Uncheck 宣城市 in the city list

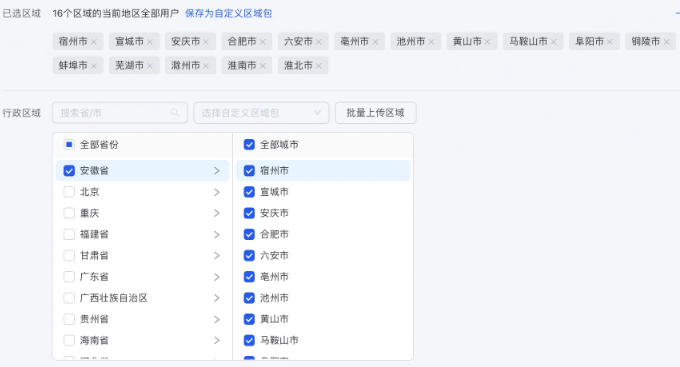249,192
